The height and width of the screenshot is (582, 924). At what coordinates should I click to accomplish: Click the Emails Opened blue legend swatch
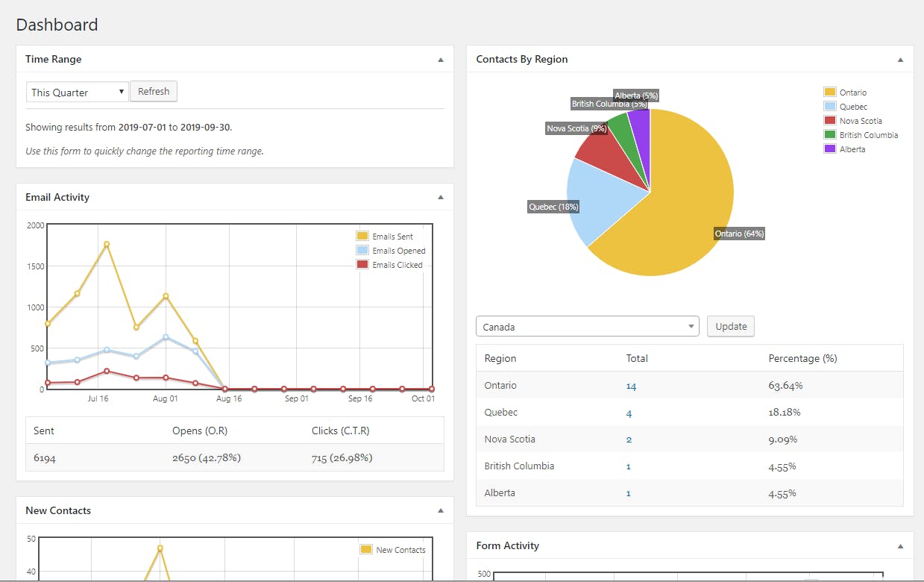362,250
